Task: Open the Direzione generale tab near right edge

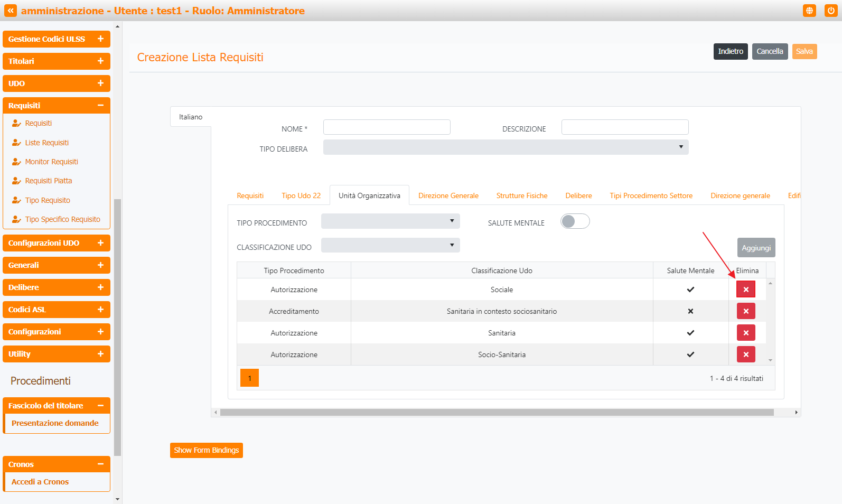Action: [740, 195]
